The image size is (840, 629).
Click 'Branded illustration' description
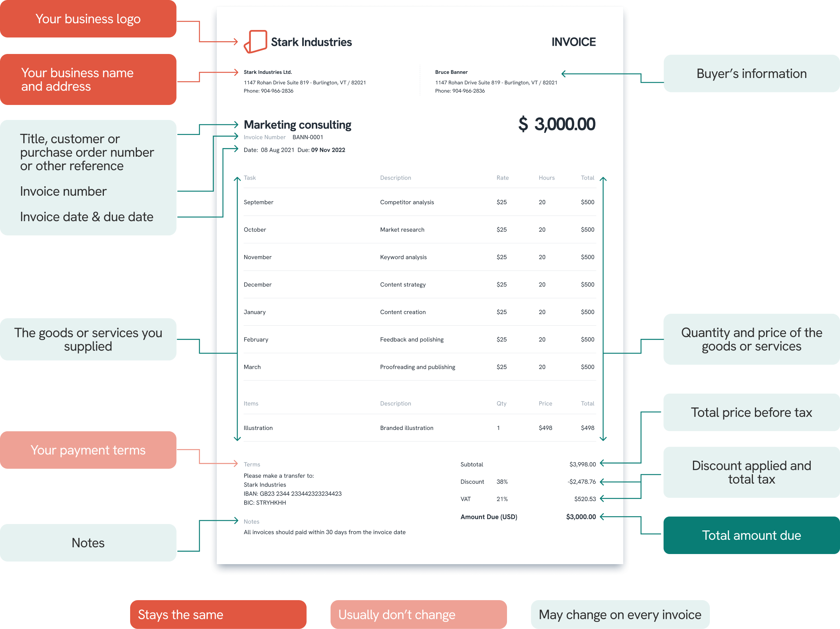coord(406,428)
